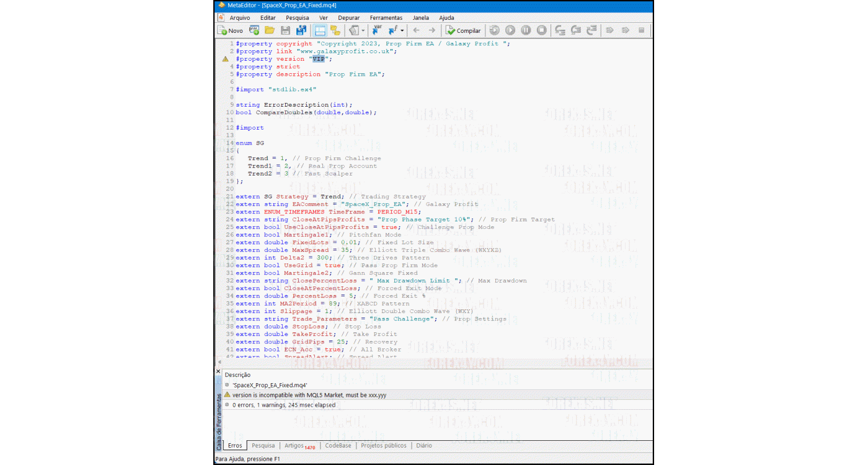The height and width of the screenshot is (465, 868).
Task: Switch to the Artigos tab
Action: 294,445
